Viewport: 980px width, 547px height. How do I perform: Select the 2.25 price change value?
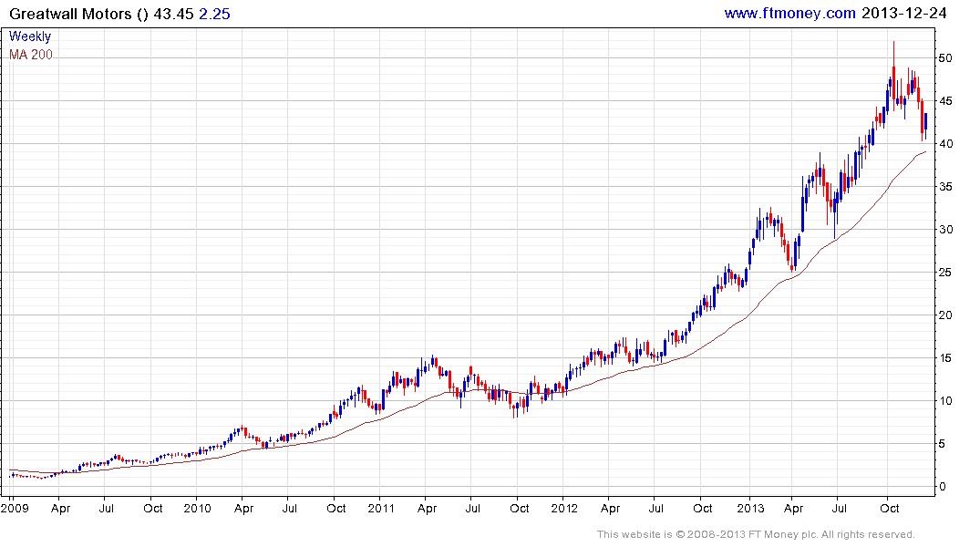pos(214,14)
